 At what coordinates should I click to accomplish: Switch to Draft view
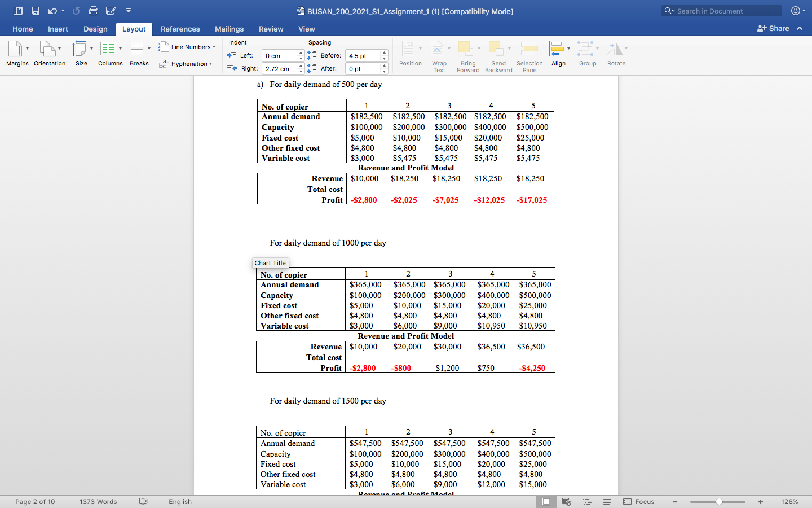[607, 501]
